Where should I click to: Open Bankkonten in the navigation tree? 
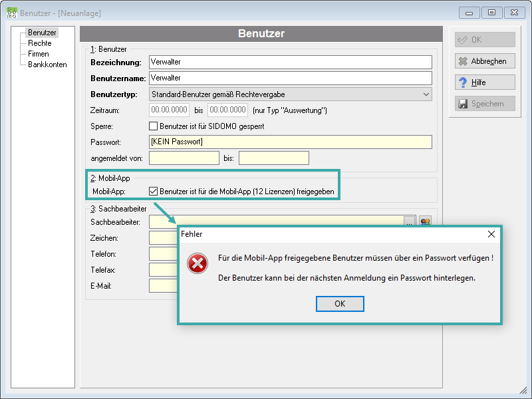click(47, 65)
